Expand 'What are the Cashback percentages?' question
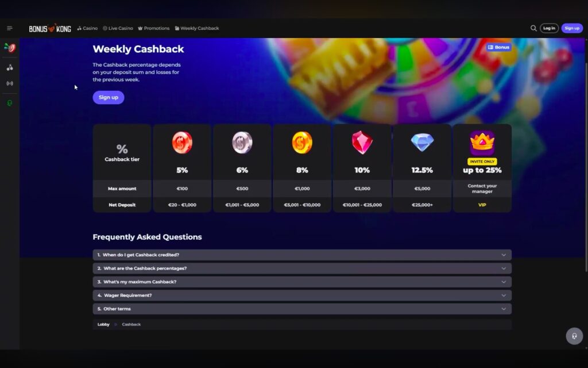The height and width of the screenshot is (368, 588). point(301,269)
